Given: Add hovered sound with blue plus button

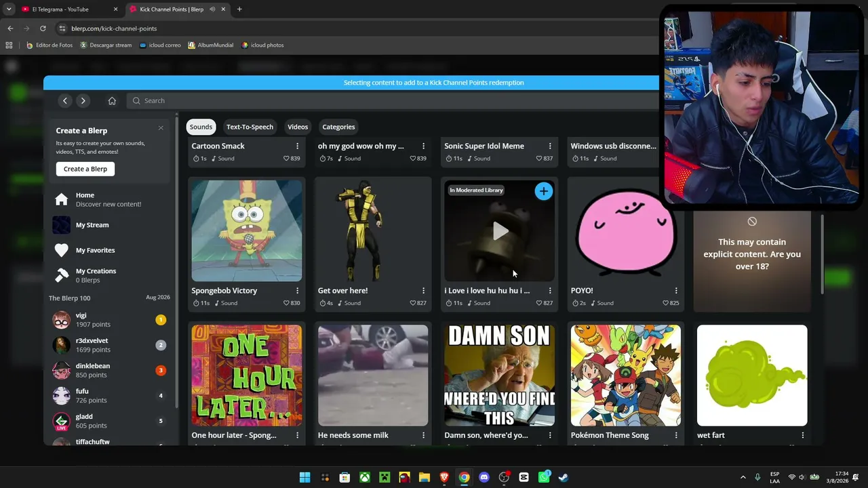Looking at the screenshot, I should pos(543,191).
